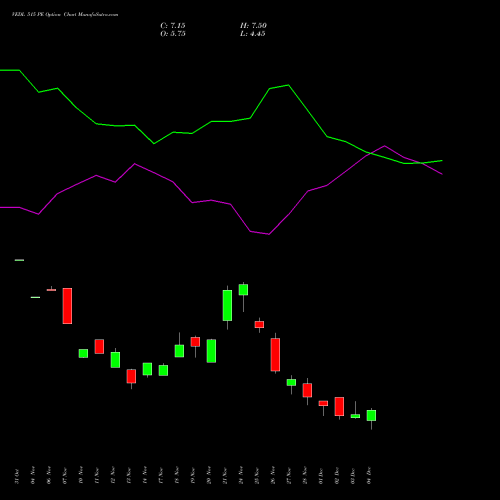Click the last green candle for 04 Dec

tap(371, 415)
